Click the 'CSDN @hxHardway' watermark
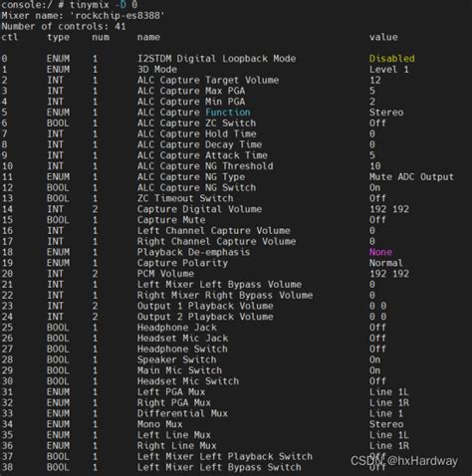 tap(404, 461)
